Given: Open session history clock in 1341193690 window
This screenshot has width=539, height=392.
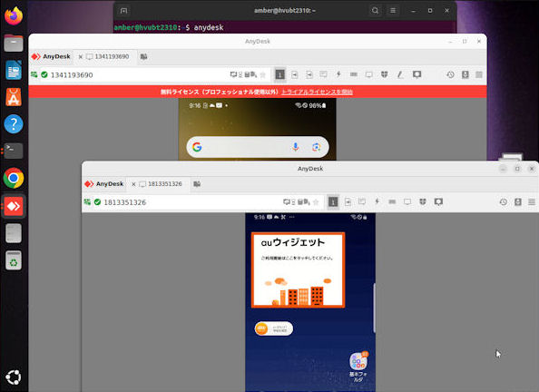Looking at the screenshot, I should pyautogui.click(x=450, y=74).
